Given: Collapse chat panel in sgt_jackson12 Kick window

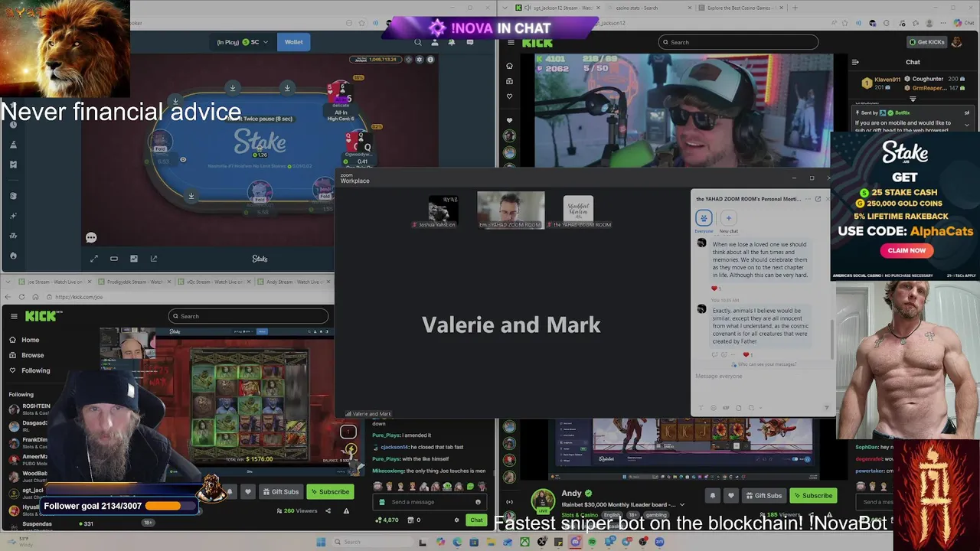Looking at the screenshot, I should click(x=855, y=62).
